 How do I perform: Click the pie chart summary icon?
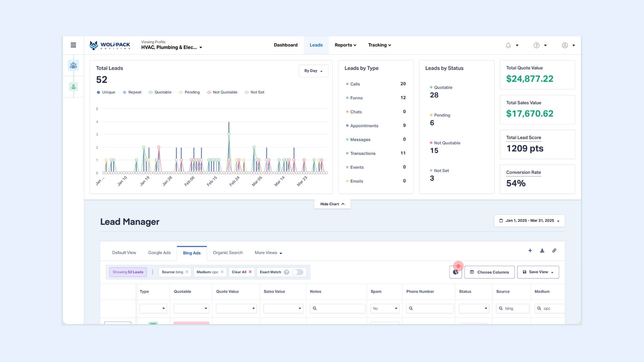455,272
